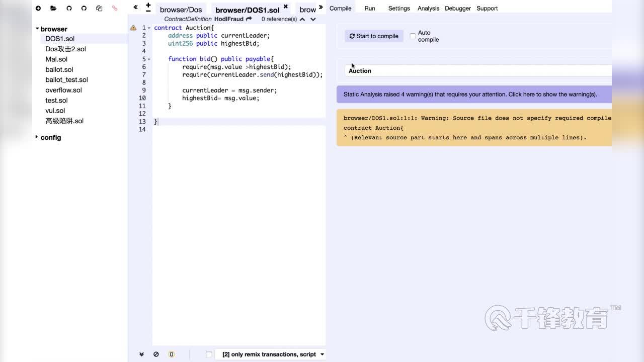This screenshot has height=362, width=644.
Task: Open the Compile tab
Action: coord(341,8)
